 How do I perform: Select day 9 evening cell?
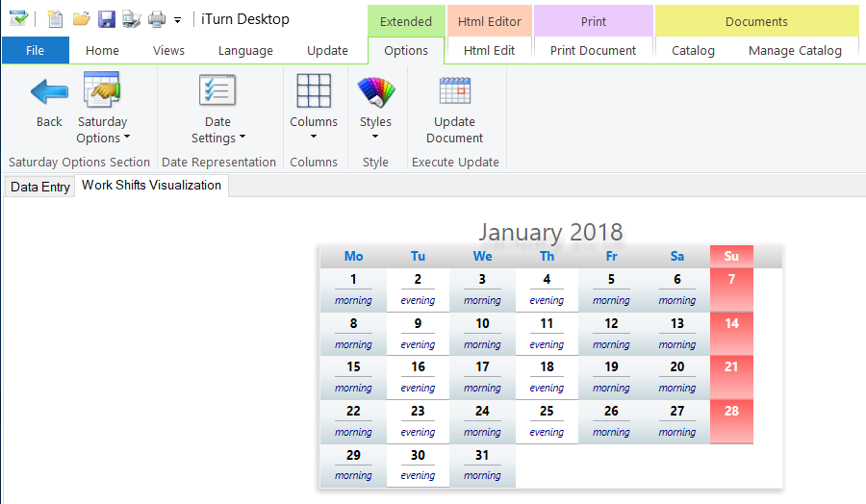click(x=419, y=334)
